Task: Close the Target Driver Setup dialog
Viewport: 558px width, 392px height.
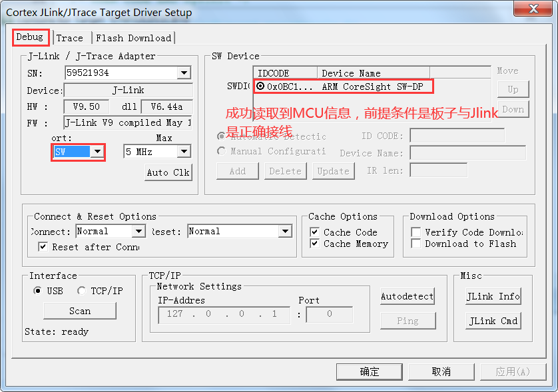Action: click(533, 9)
